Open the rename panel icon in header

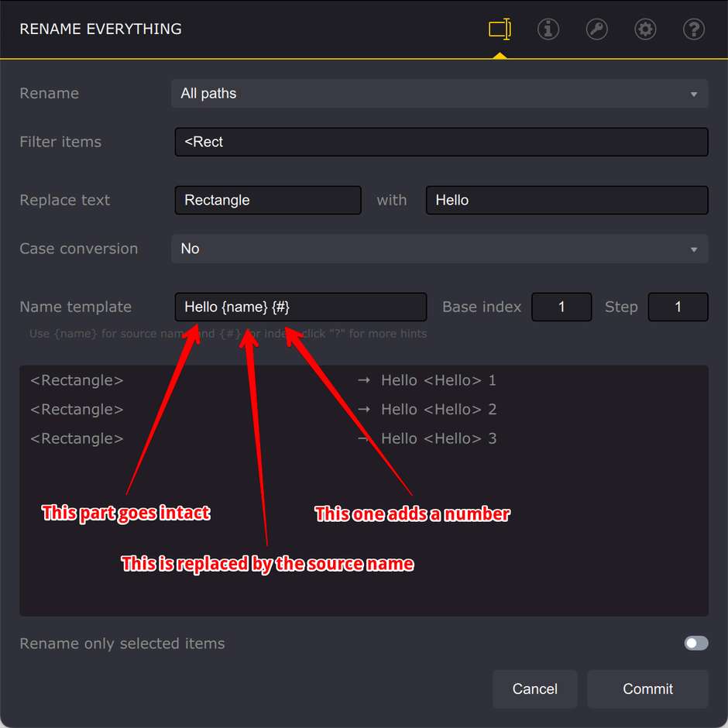coord(500,29)
